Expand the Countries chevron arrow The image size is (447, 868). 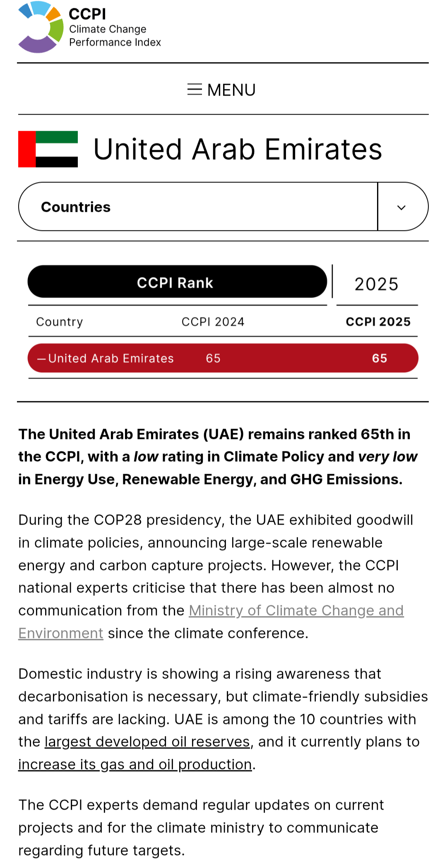tap(401, 207)
